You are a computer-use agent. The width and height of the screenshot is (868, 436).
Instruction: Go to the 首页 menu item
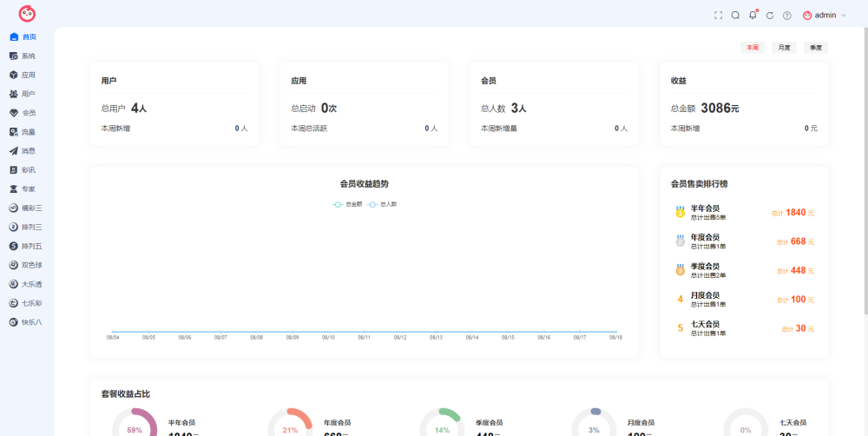click(x=27, y=37)
